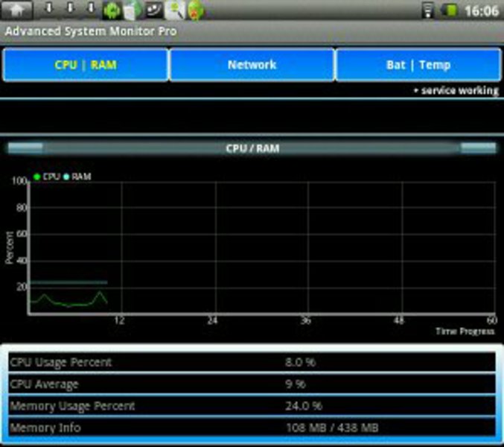The image size is (504, 447).
Task: Tap the magnifier search notification icon
Action: click(174, 10)
